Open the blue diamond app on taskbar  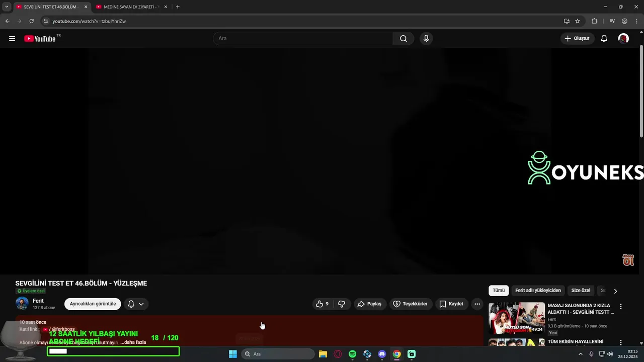(x=367, y=354)
